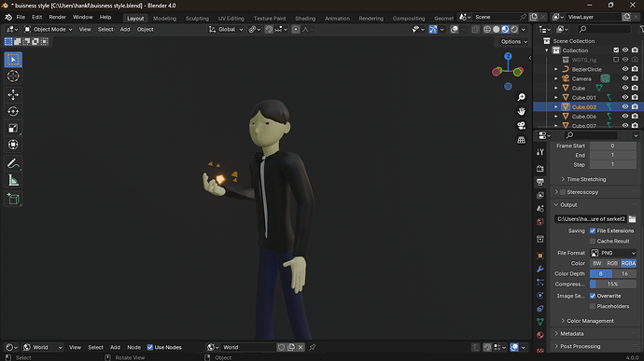This screenshot has height=361, width=644.
Task: Open the Tool properties tab
Action: pyautogui.click(x=540, y=152)
